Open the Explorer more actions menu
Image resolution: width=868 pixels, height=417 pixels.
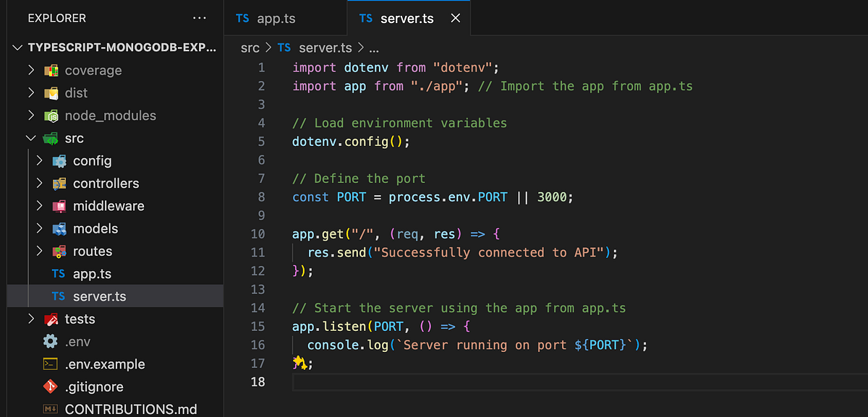200,18
